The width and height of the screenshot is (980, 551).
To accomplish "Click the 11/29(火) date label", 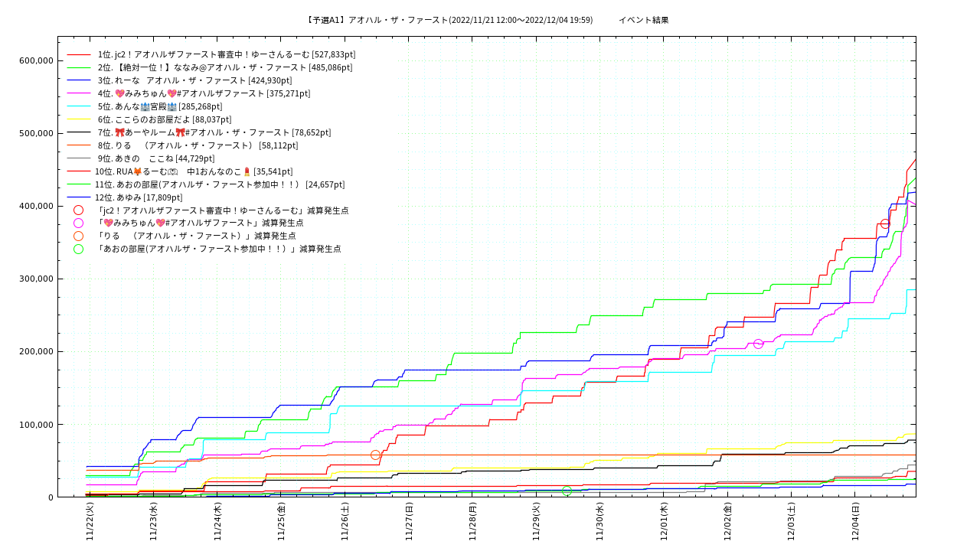I will click(x=536, y=522).
